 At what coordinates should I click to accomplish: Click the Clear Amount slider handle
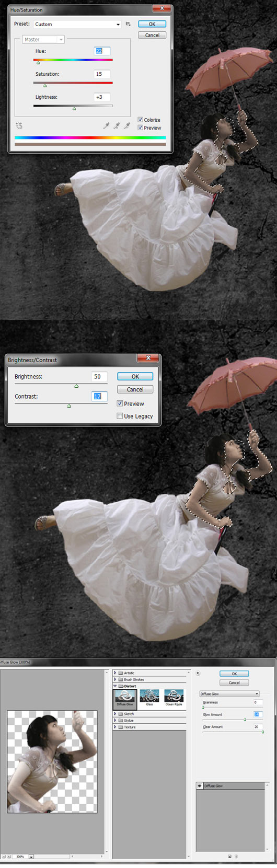pos(263,732)
